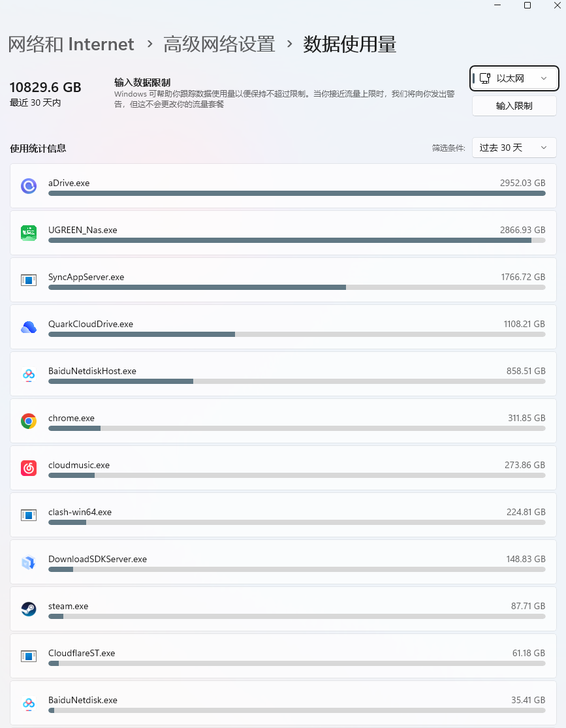Click the chrome.exe browser icon

(29, 421)
